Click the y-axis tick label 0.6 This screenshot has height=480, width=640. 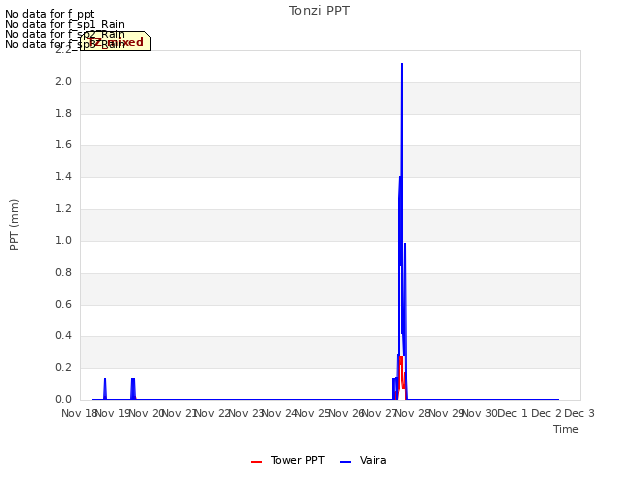[63, 304]
